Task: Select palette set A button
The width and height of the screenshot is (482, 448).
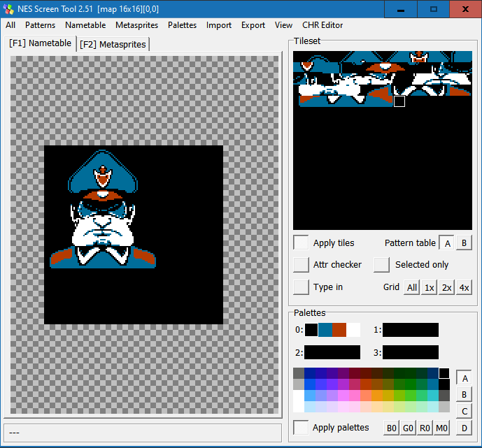Action: click(x=465, y=378)
